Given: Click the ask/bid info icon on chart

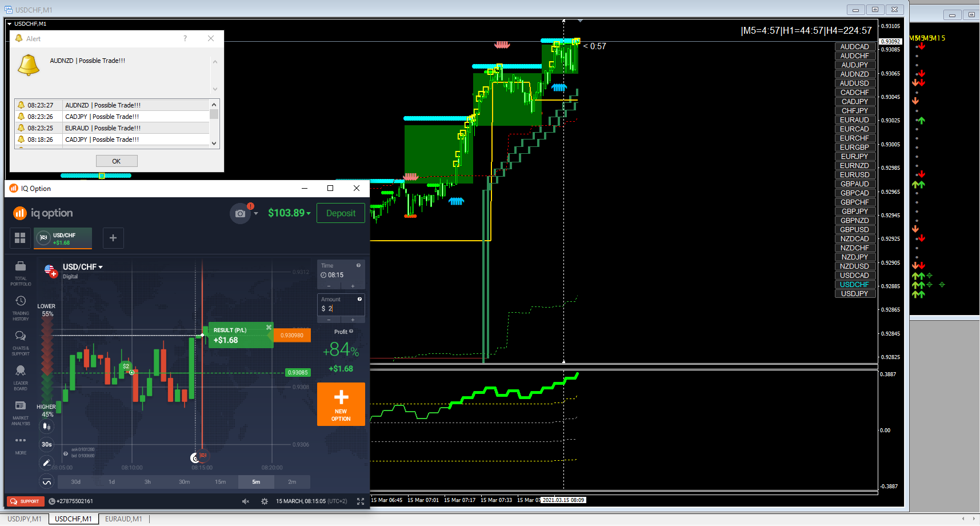Looking at the screenshot, I should coord(66,454).
